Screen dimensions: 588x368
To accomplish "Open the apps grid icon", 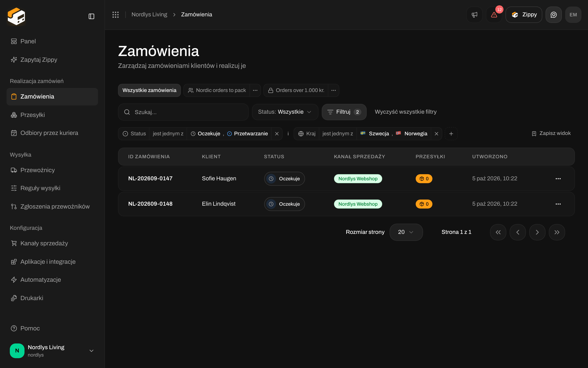I will pyautogui.click(x=115, y=15).
